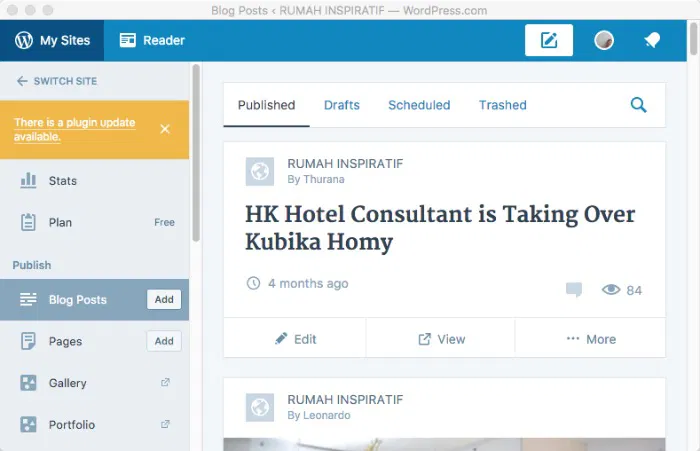Open the Reader section
Image resolution: width=700 pixels, height=451 pixels.
[x=152, y=41]
